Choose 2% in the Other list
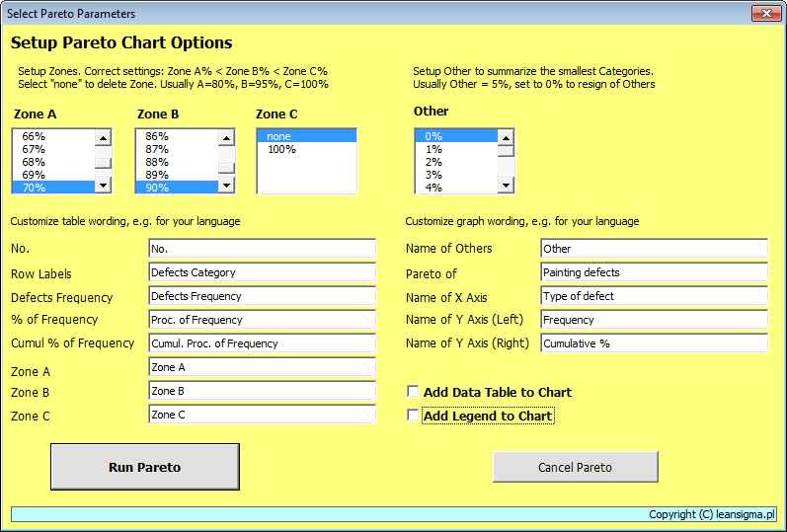The image size is (787, 532). tap(433, 162)
